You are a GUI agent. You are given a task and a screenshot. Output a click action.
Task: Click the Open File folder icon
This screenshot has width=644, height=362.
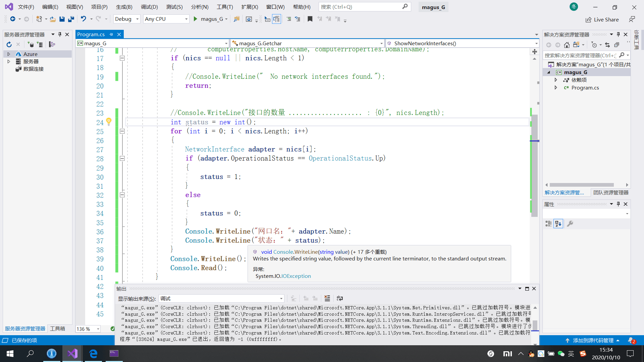53,19
